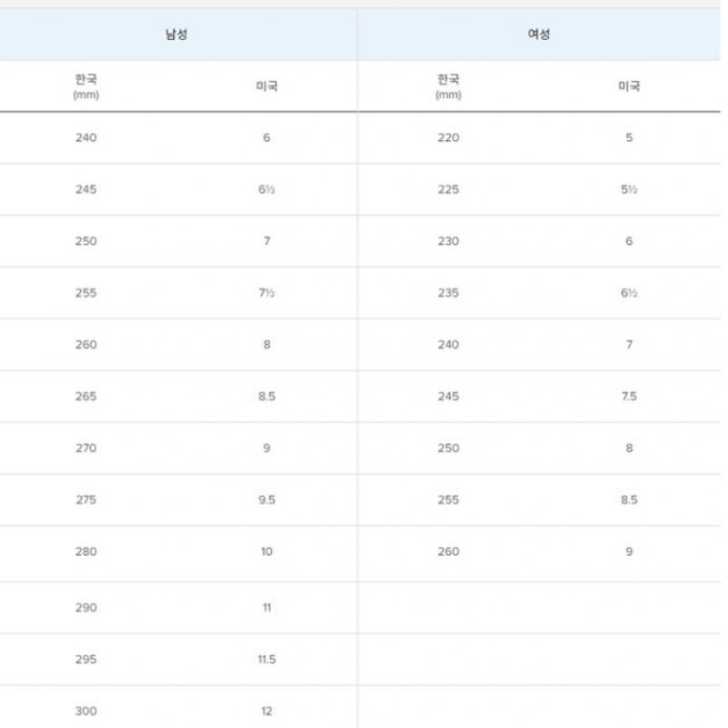Screen dimensions: 728x728
Task: Select women's US size 8.5 cell
Action: 629,500
